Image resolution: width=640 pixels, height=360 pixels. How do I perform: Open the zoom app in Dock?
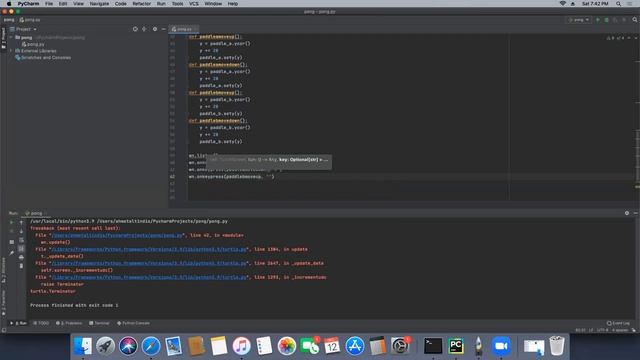tap(501, 346)
